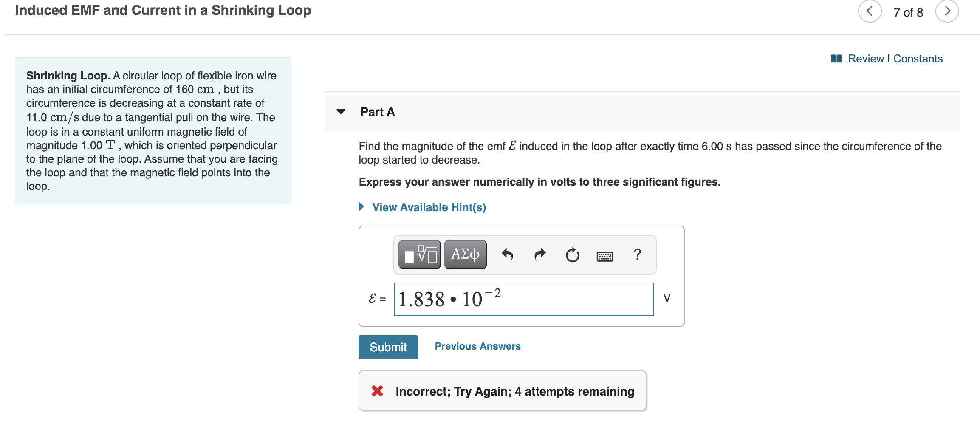The height and width of the screenshot is (424, 980).
Task: Redo the equation edit
Action: tap(540, 254)
